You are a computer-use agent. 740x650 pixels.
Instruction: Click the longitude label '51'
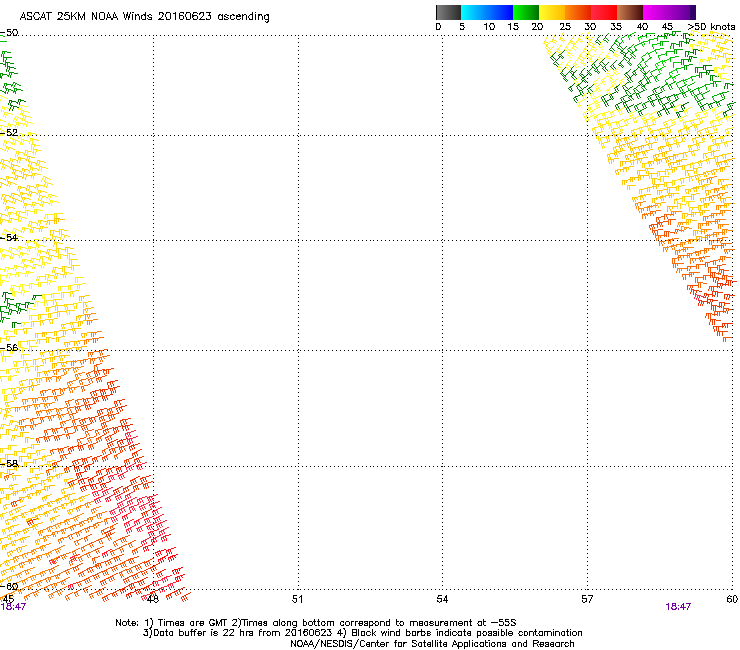[297, 599]
